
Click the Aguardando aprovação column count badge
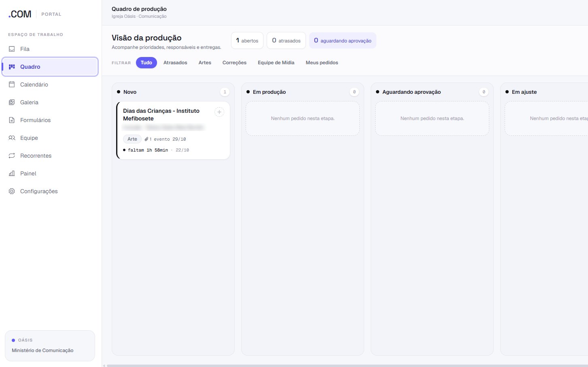(x=484, y=92)
